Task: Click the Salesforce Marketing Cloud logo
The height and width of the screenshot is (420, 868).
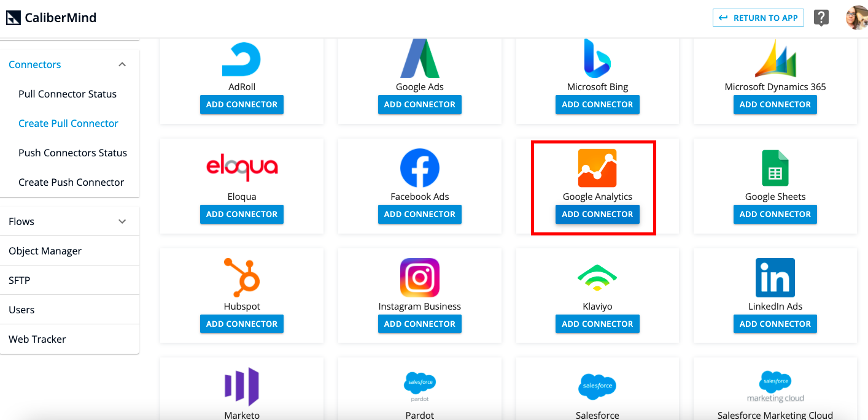Action: (775, 387)
